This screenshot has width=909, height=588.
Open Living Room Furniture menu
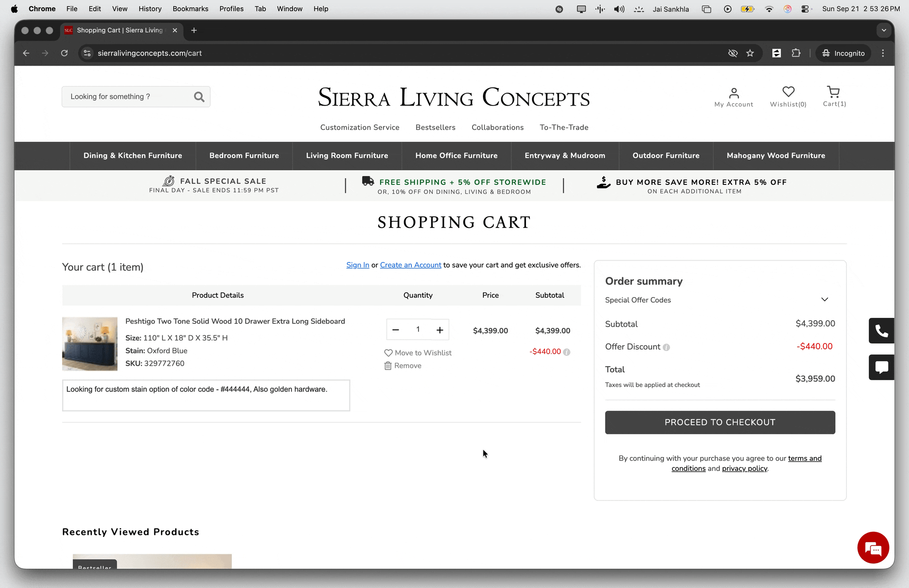[347, 156]
